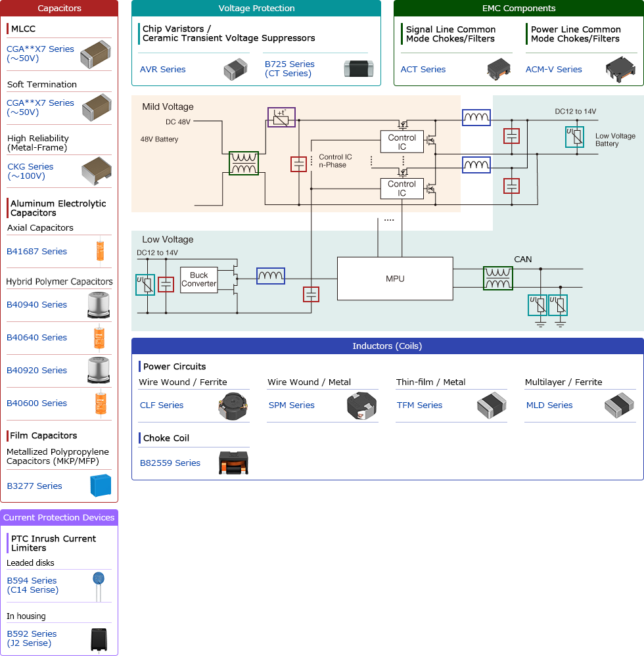Viewport: 644px width, 665px height.
Task: Open the SPM Series inductor link
Action: pyautogui.click(x=292, y=405)
